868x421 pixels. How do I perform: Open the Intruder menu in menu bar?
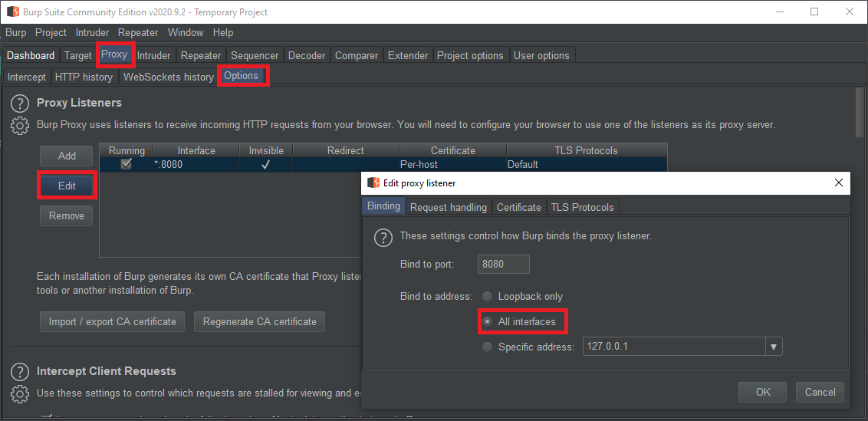point(92,33)
